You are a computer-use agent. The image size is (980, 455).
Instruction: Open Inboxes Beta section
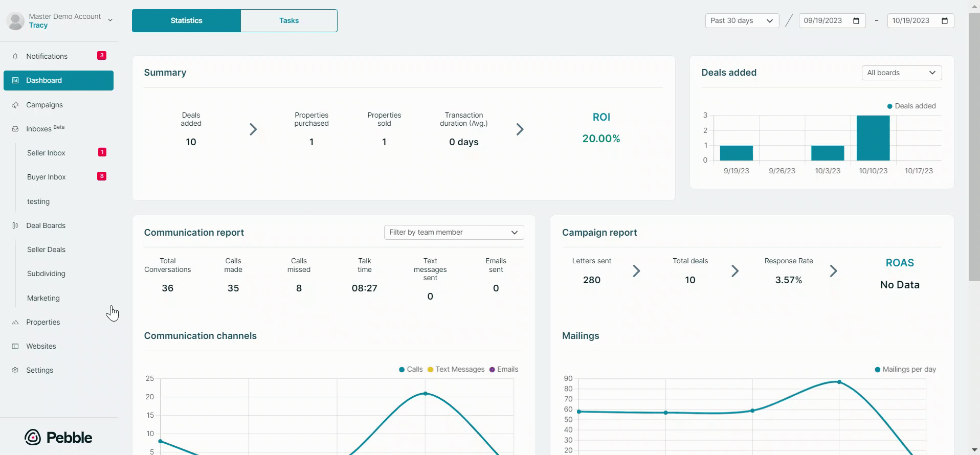pos(45,129)
